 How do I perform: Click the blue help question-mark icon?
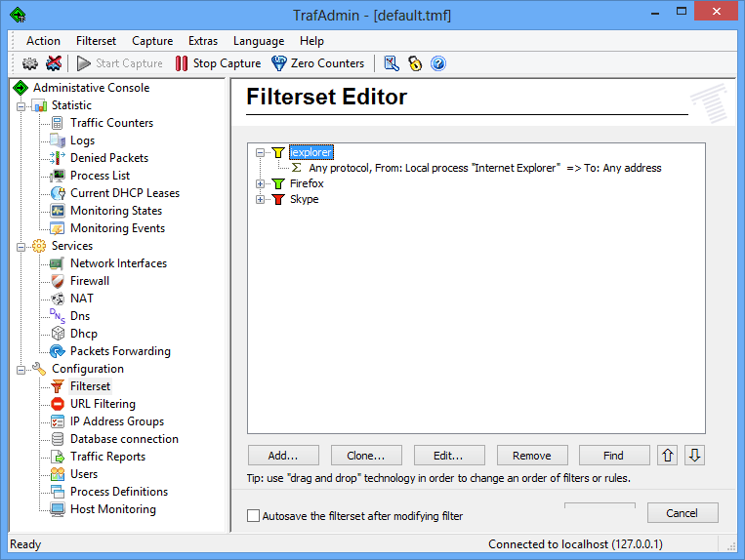click(438, 63)
